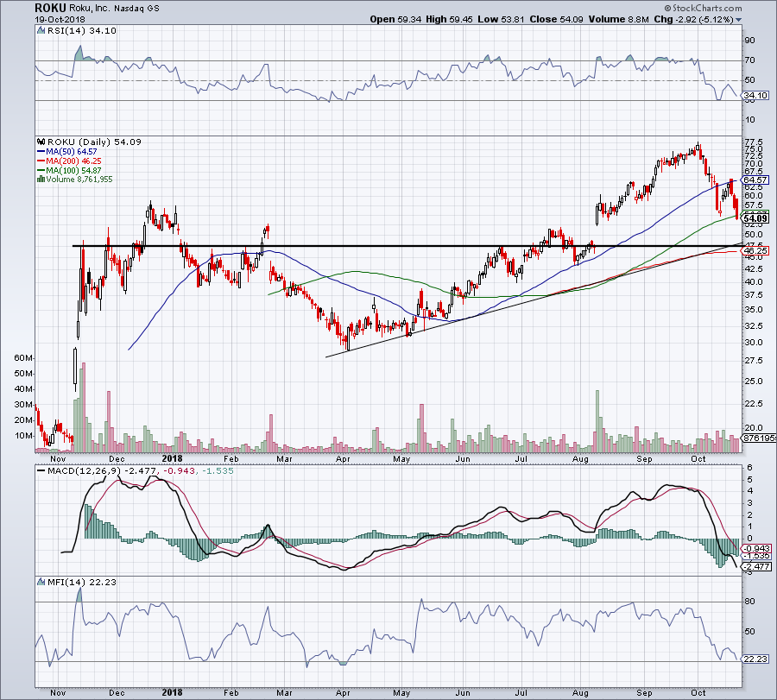Viewport: 777px width, 700px height.
Task: Click the Aug label under price chart
Action: 580,458
